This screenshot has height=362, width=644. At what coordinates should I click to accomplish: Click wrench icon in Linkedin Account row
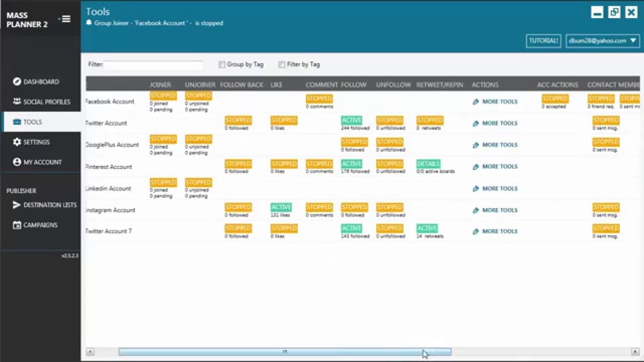coord(476,189)
